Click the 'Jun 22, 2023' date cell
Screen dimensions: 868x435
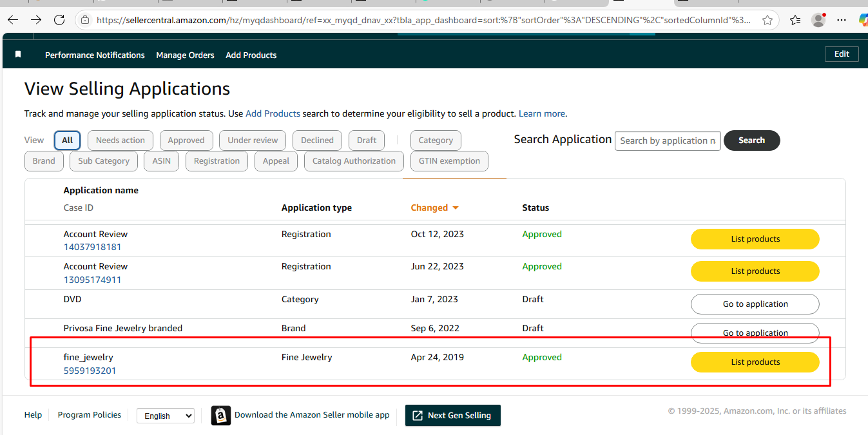point(437,267)
